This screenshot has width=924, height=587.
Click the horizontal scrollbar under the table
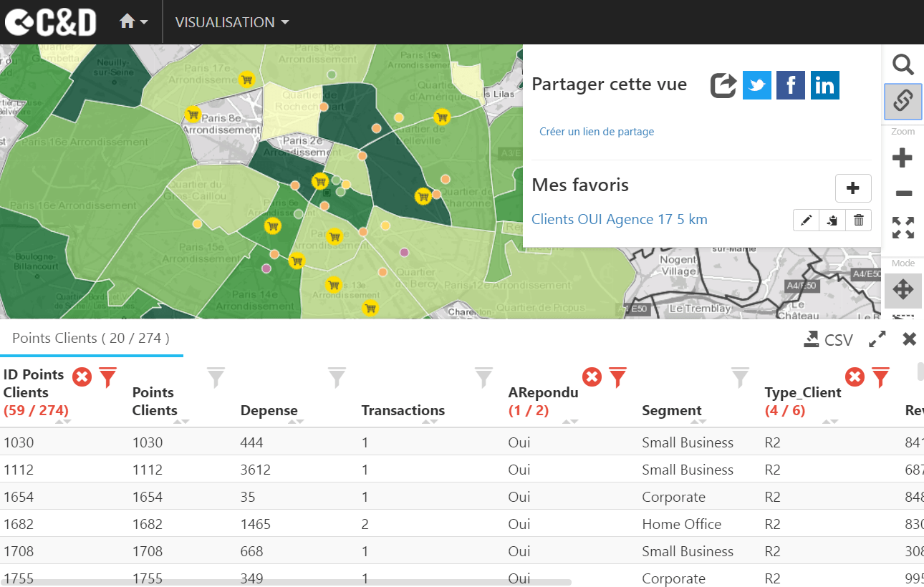[287, 582]
